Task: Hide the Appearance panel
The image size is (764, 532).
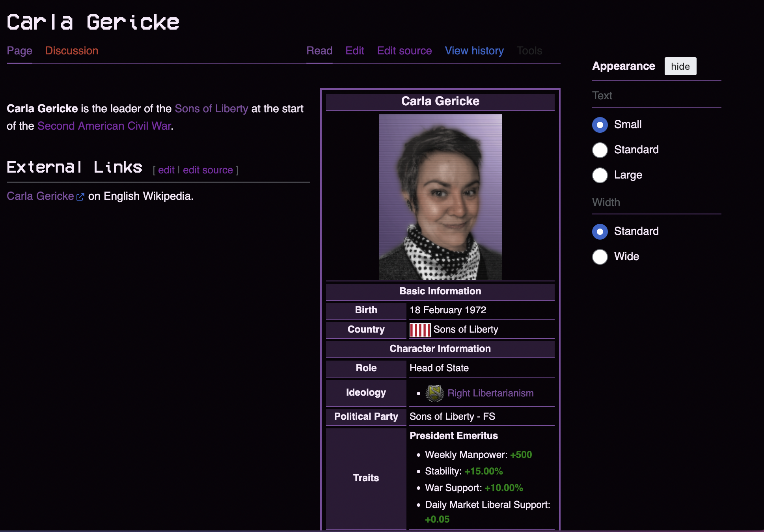Action: point(680,66)
